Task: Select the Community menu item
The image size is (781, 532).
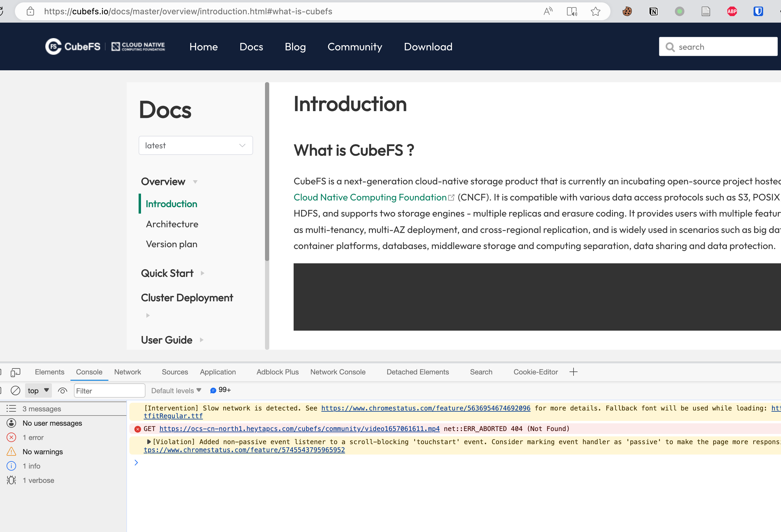Action: [354, 47]
